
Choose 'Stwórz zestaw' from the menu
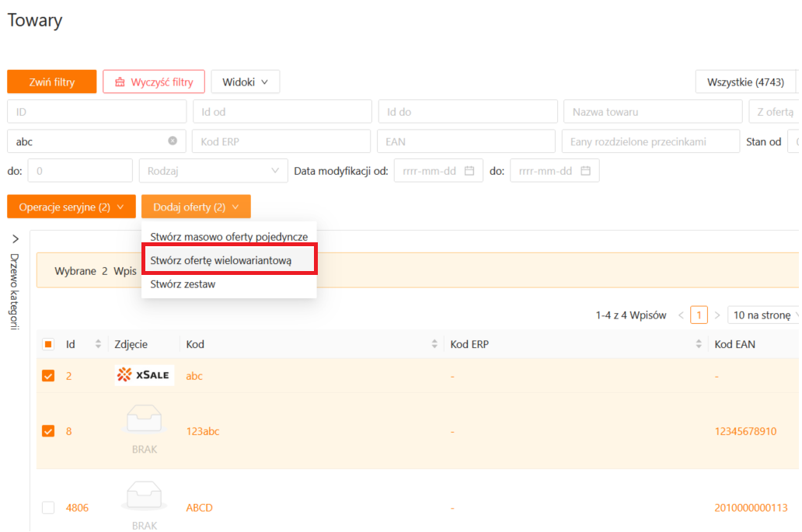pos(183,284)
